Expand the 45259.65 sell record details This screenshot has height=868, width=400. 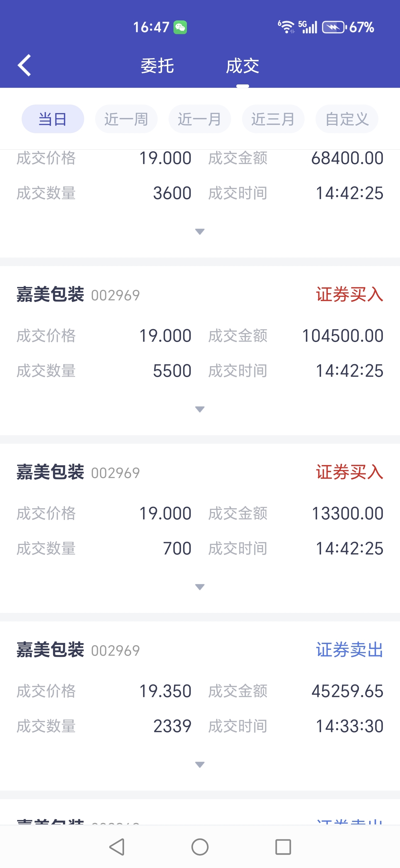pyautogui.click(x=200, y=765)
